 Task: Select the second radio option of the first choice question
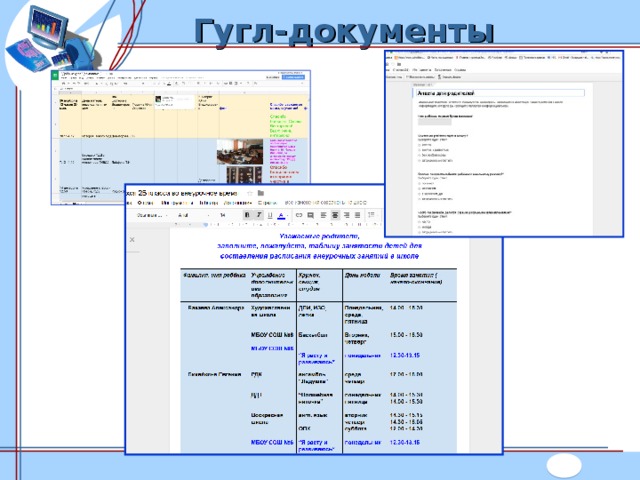click(420, 150)
